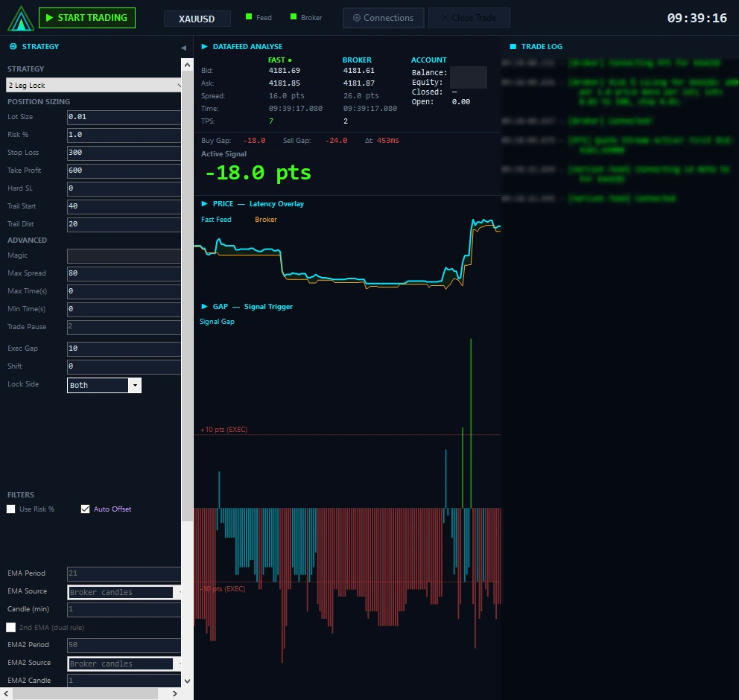
Task: Click the Risk % input field
Action: click(x=124, y=136)
